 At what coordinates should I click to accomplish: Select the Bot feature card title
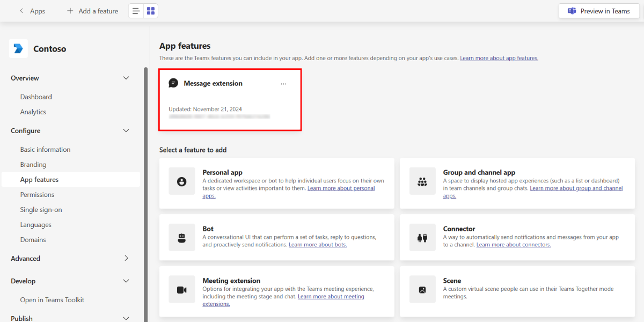[208, 229]
